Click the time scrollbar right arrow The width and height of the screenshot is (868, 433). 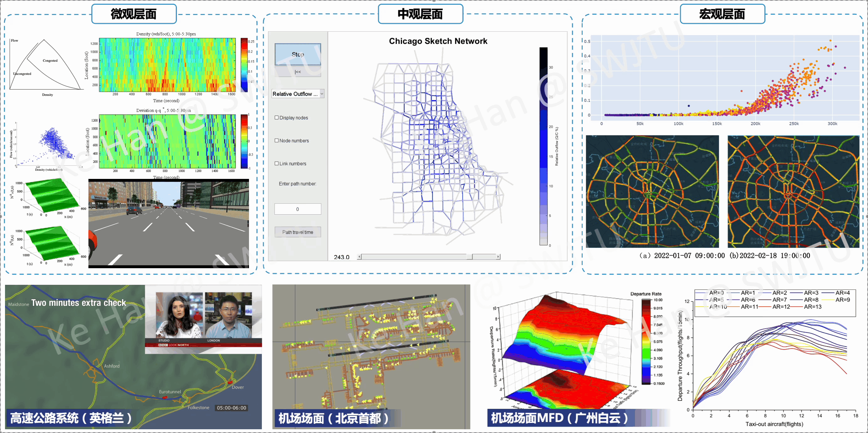(498, 257)
